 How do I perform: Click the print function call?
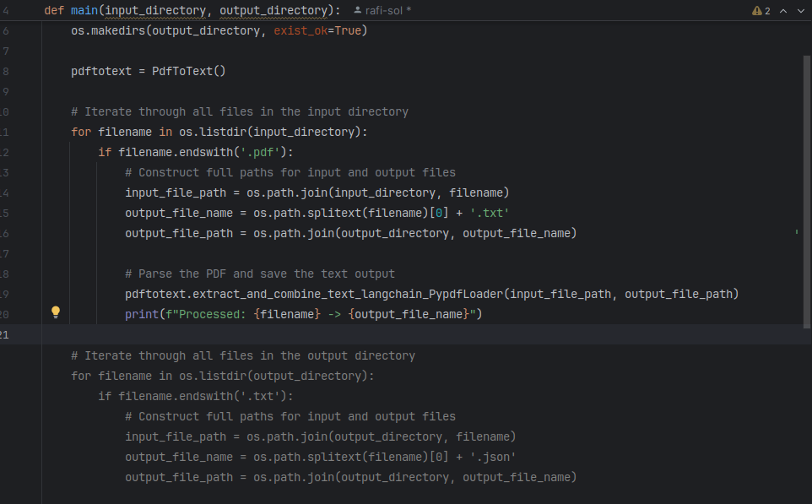click(142, 314)
